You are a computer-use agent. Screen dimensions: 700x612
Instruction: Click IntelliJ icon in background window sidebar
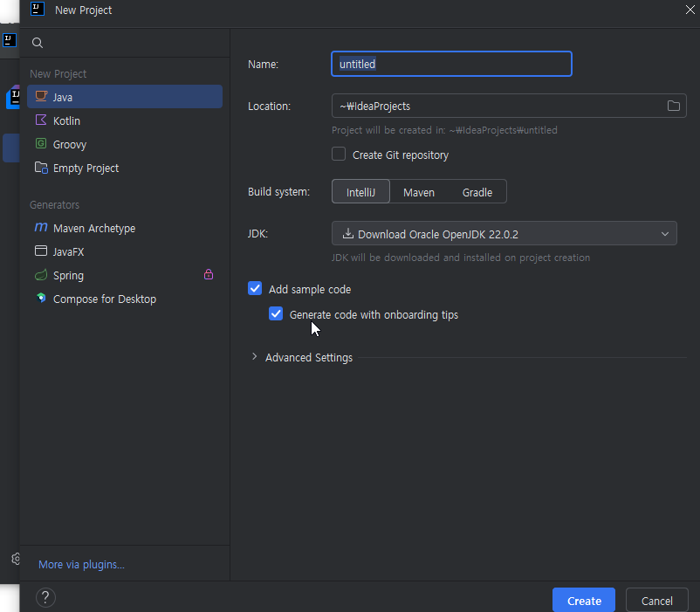10,40
